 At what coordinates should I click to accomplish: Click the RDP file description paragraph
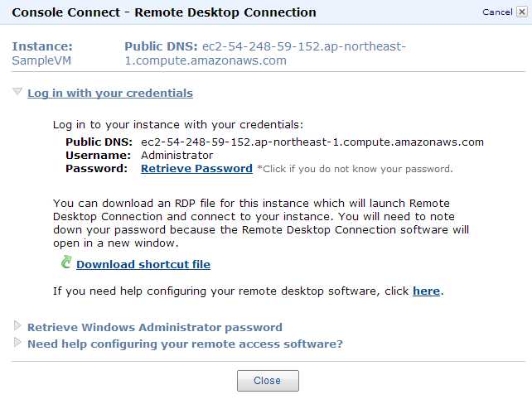click(261, 222)
